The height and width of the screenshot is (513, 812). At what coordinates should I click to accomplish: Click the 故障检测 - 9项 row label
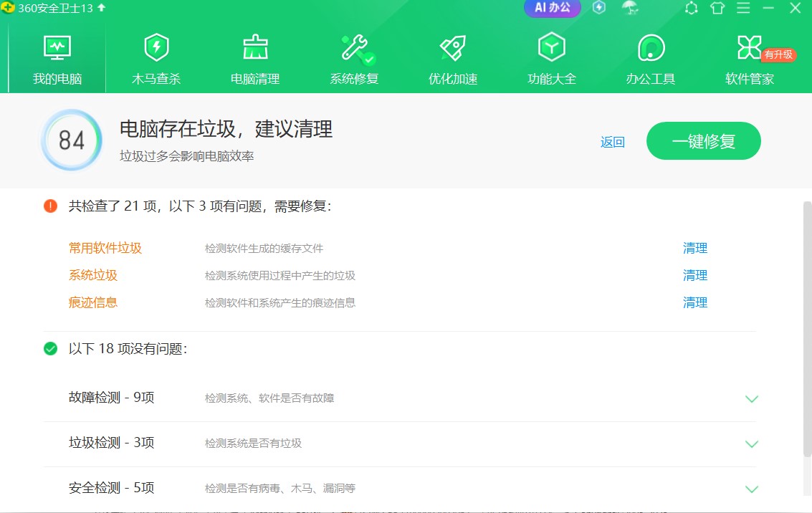coord(111,398)
